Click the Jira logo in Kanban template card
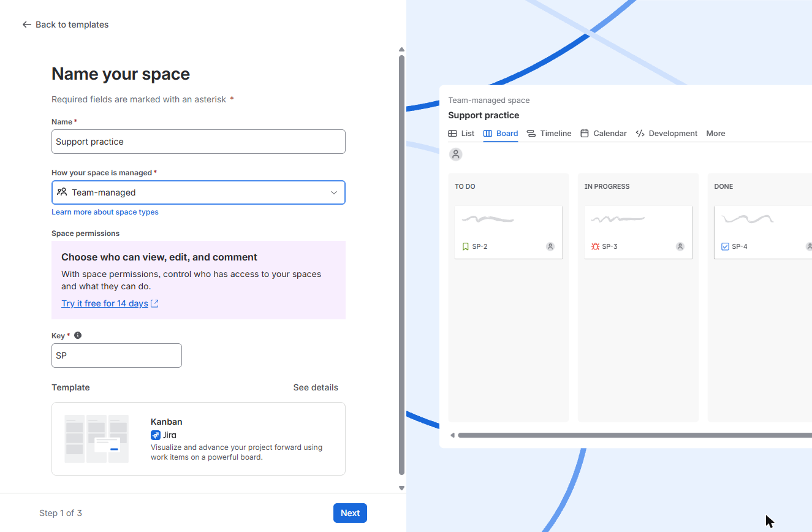Screen dimensions: 812x532 (x=156, y=435)
